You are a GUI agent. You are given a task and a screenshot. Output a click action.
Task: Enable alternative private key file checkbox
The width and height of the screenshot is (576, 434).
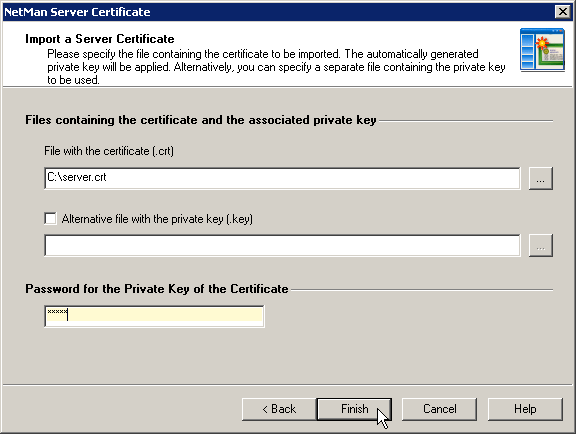pyautogui.click(x=50, y=219)
